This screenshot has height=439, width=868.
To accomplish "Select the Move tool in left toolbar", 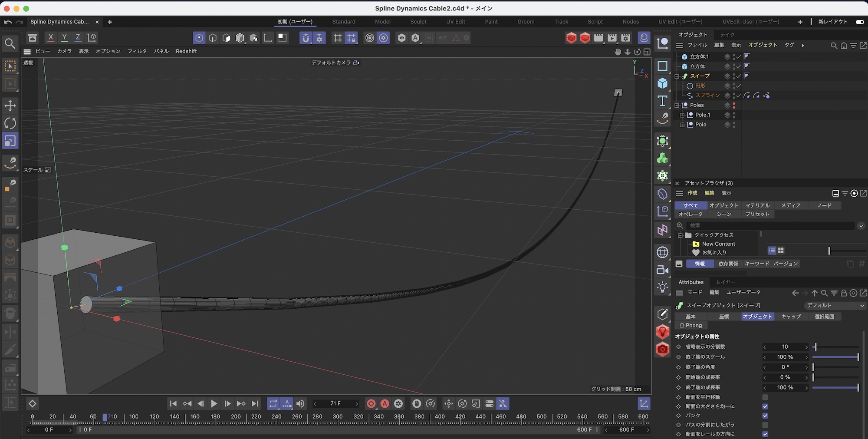I will pyautogui.click(x=10, y=106).
